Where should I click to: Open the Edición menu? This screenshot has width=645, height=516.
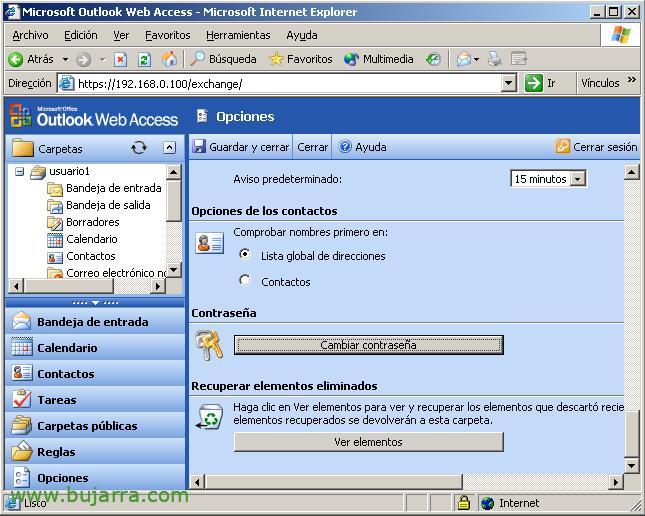click(81, 35)
